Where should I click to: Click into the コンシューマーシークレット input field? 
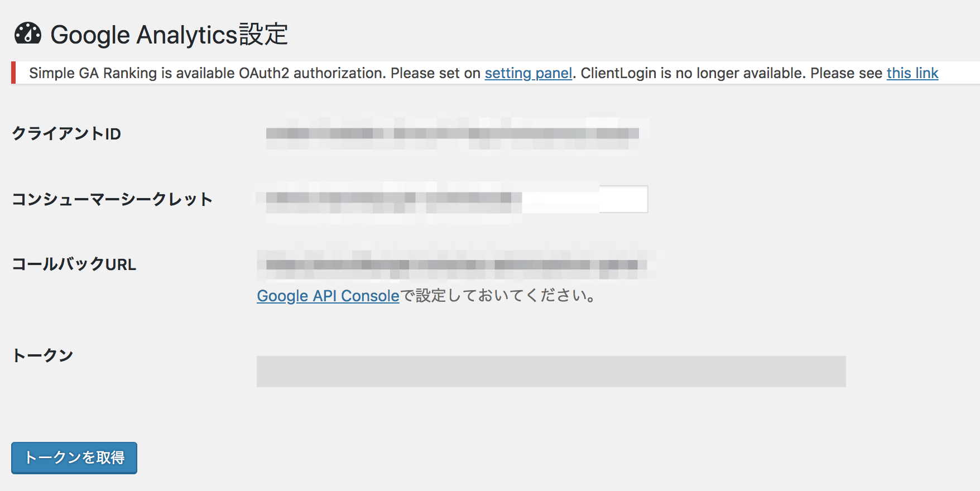pos(453,199)
